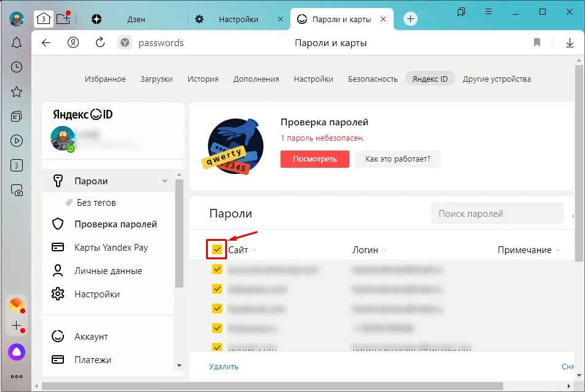585x392 pixels.
Task: Click the page vertical scrollbar
Action: pos(579,163)
